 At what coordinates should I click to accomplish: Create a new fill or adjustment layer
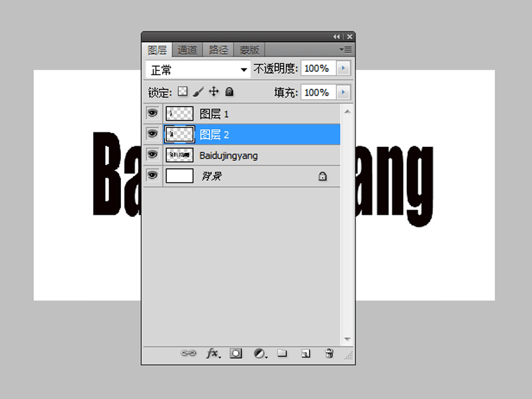260,353
